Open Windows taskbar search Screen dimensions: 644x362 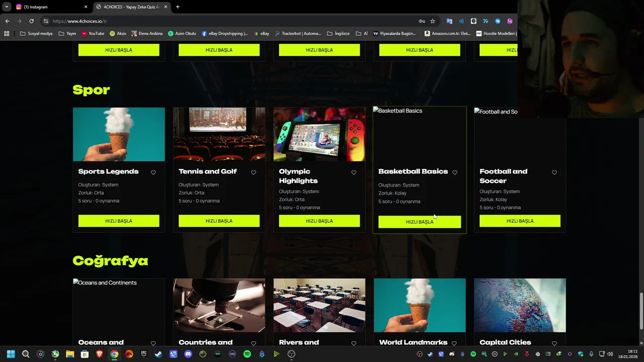(x=26, y=354)
